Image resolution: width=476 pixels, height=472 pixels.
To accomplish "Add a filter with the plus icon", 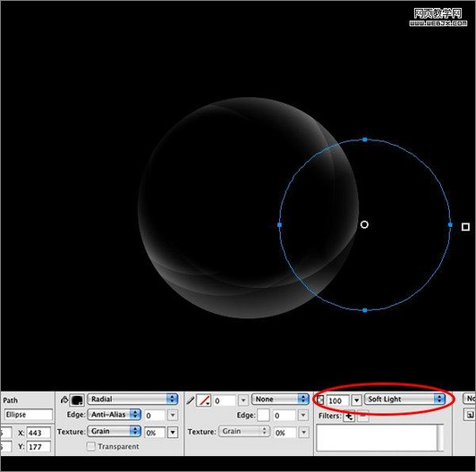I will [349, 417].
